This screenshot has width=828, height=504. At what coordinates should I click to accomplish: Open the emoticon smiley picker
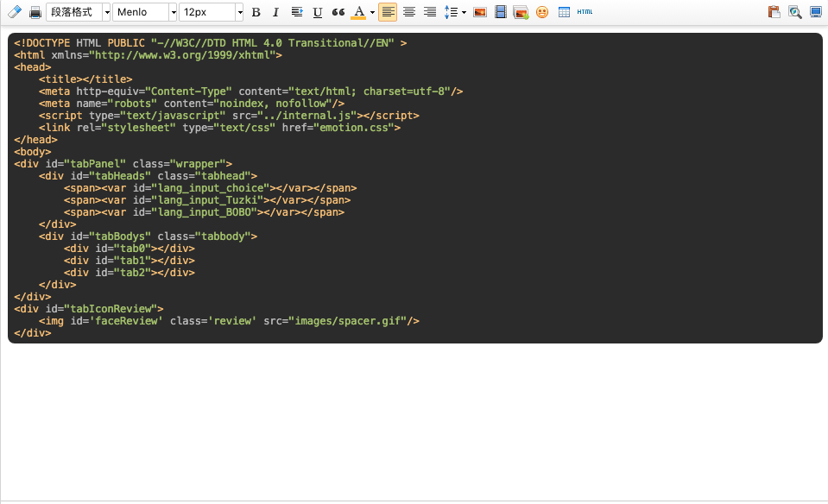[x=542, y=11]
